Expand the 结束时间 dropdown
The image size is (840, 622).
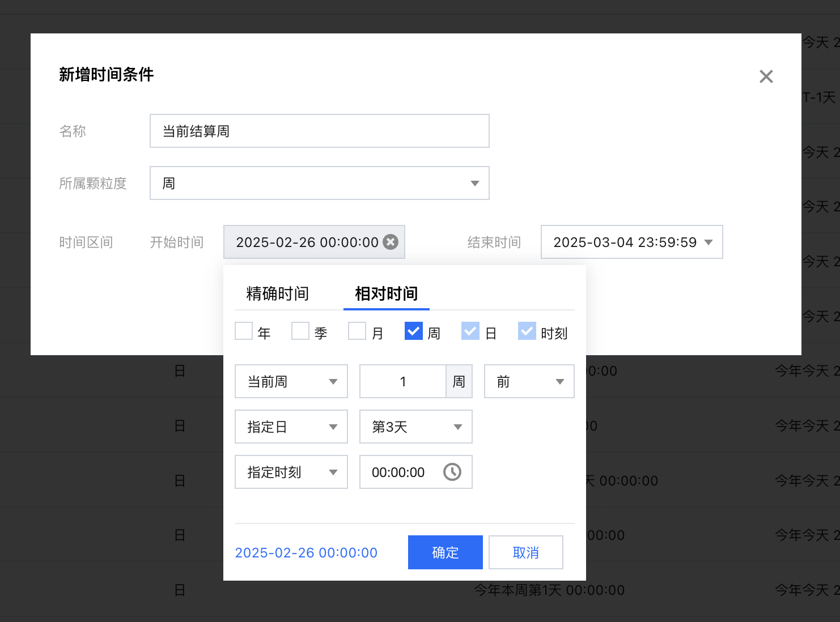631,242
